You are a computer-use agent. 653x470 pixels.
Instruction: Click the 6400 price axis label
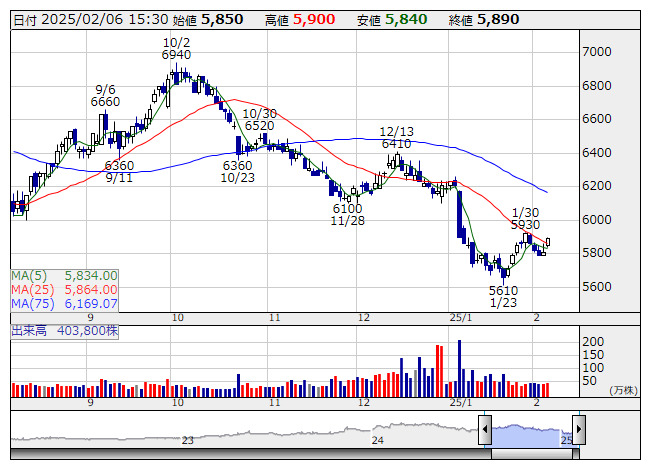click(597, 153)
